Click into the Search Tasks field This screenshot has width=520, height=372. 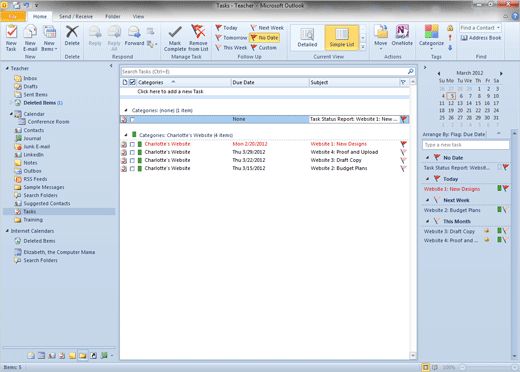tap(264, 71)
